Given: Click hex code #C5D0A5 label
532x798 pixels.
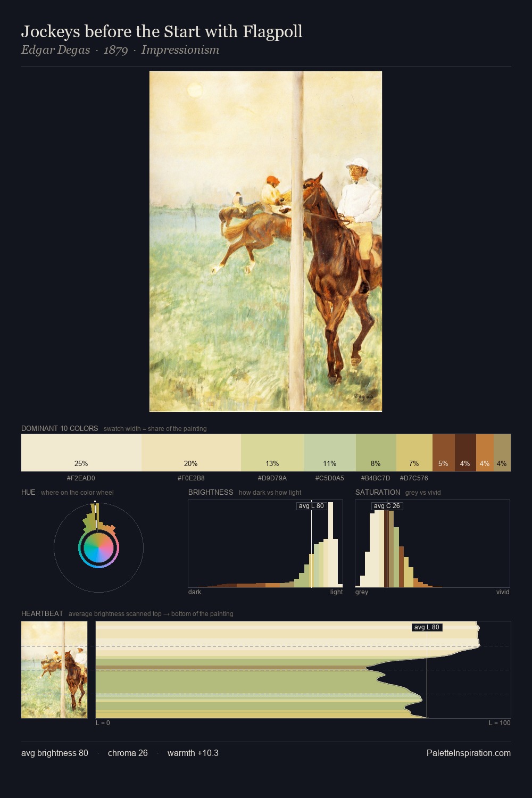Looking at the screenshot, I should (330, 478).
